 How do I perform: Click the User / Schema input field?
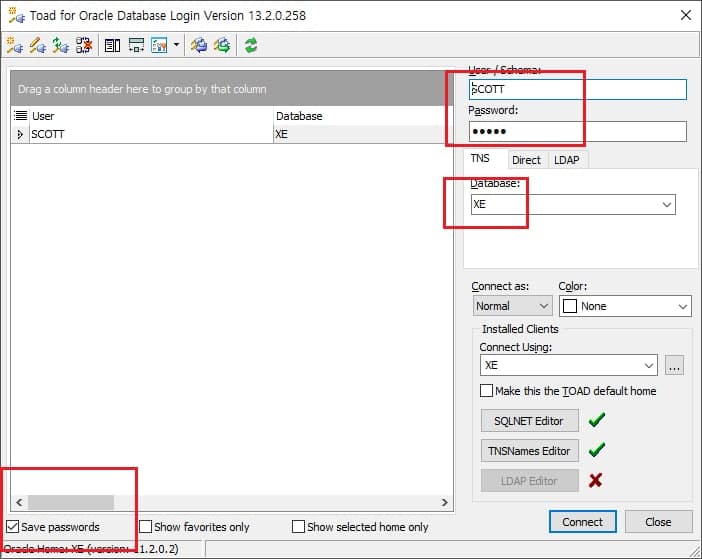coord(578,89)
